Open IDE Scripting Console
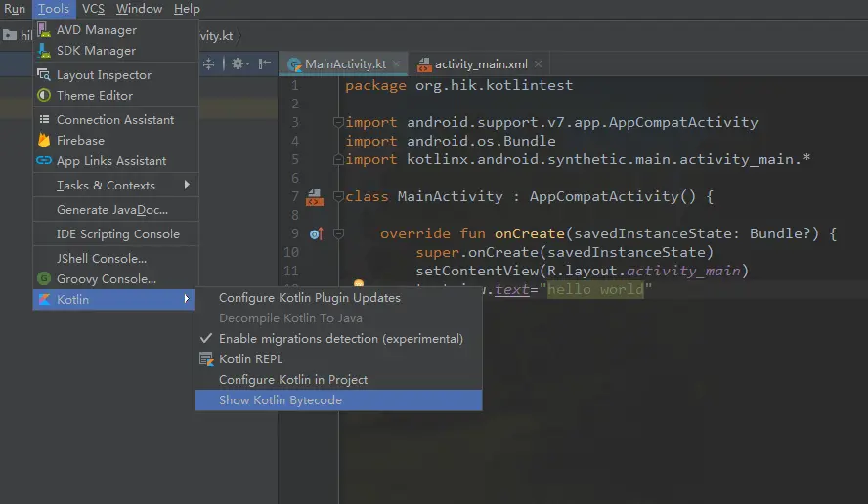 115,234
